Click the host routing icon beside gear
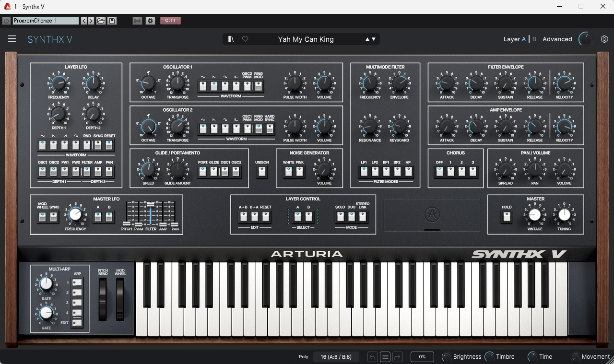The image size is (614, 364). coord(137,21)
